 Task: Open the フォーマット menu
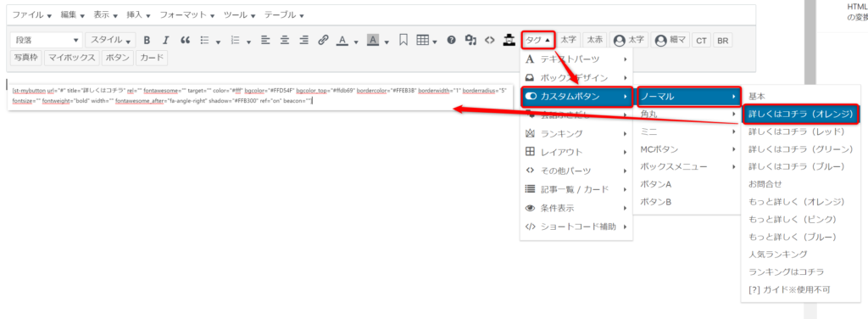187,15
